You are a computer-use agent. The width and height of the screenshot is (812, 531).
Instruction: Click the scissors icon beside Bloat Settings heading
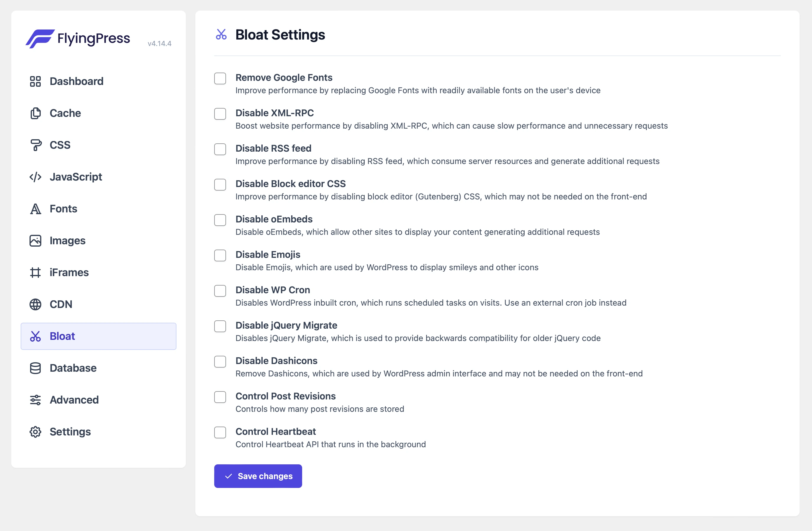pos(221,35)
